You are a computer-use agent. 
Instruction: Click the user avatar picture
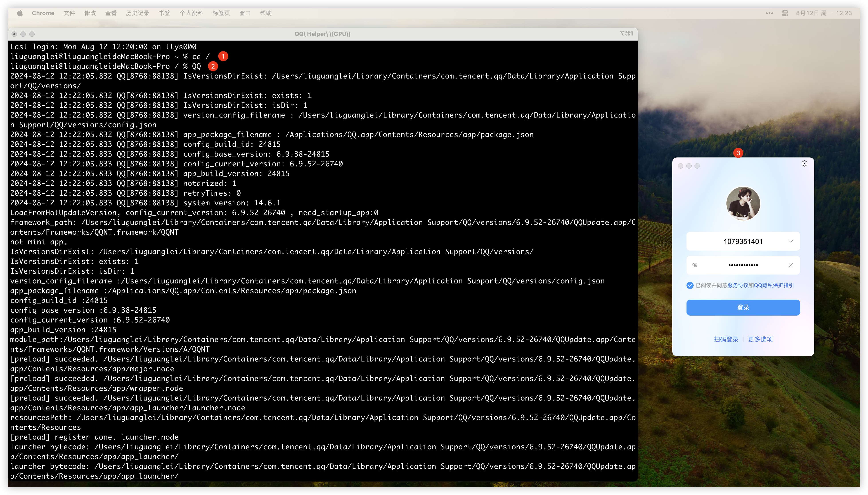[x=743, y=203]
